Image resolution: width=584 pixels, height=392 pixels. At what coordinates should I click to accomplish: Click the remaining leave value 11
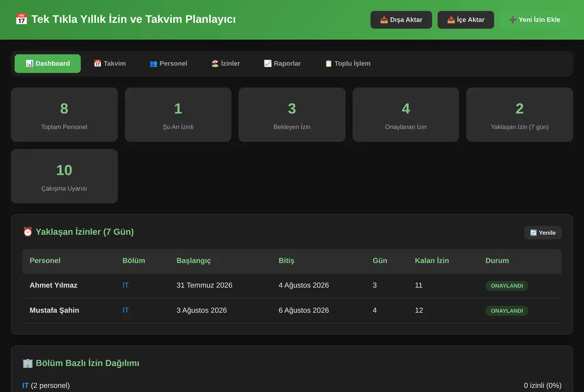pos(419,285)
